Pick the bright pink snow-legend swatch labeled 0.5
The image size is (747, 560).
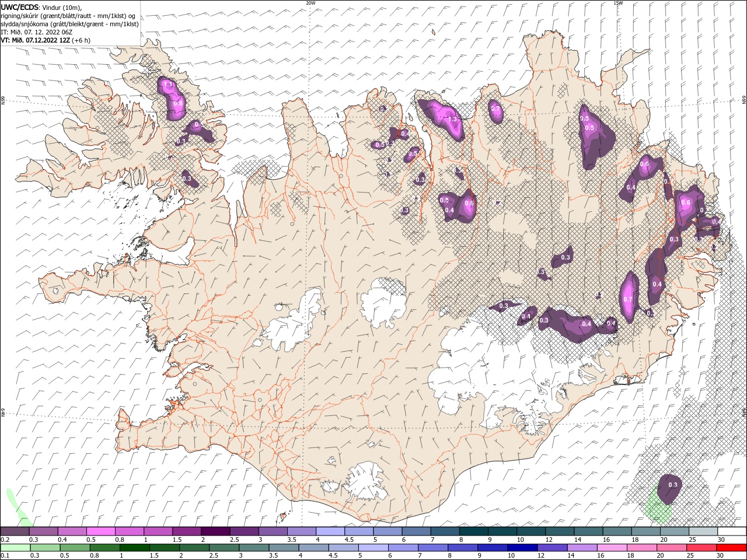click(x=101, y=531)
